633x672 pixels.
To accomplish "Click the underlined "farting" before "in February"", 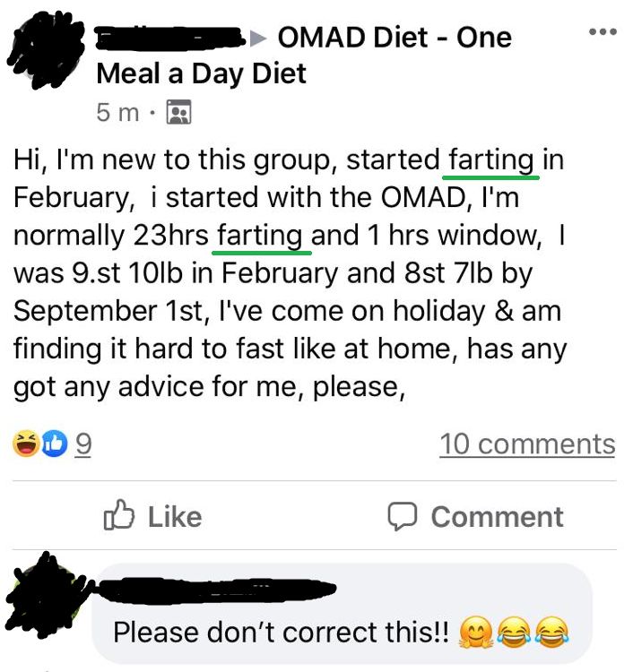I will click(x=491, y=160).
